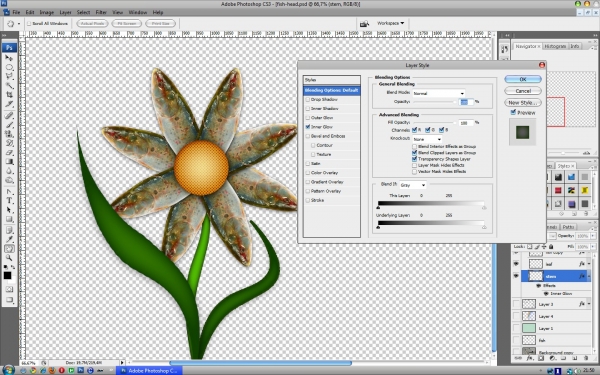This screenshot has width=600, height=375.
Task: Toggle Quick Mask mode icon
Action: [x=9, y=289]
